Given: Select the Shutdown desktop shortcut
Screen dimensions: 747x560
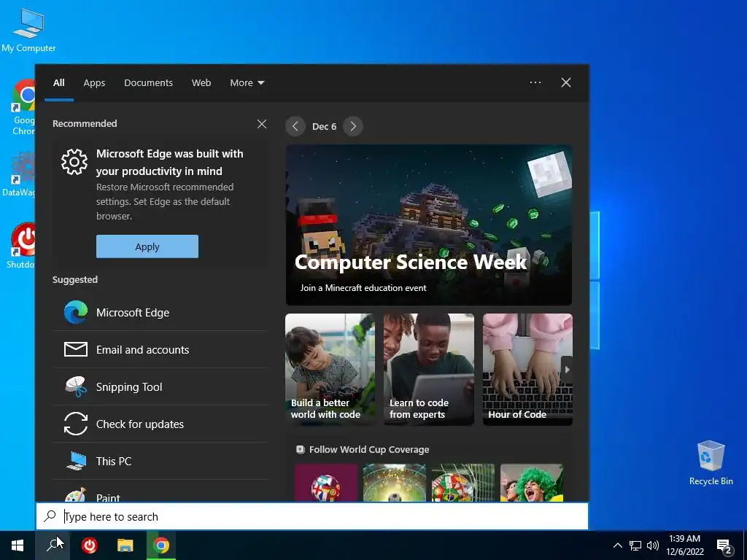Looking at the screenshot, I should point(20,246).
